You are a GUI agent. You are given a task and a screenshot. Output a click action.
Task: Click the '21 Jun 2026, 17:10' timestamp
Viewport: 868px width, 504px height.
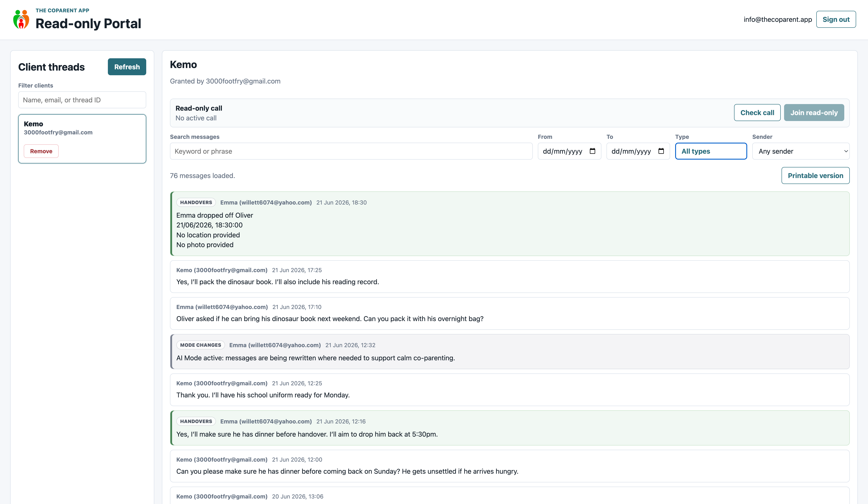coord(296,307)
